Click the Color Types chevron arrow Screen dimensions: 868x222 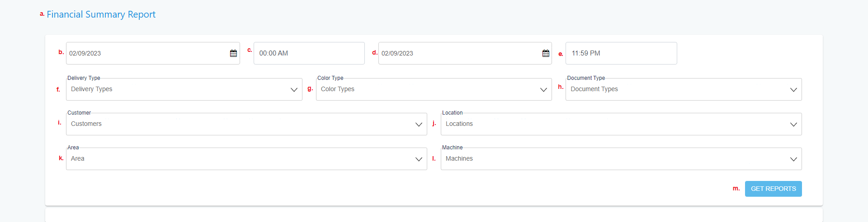pyautogui.click(x=543, y=90)
